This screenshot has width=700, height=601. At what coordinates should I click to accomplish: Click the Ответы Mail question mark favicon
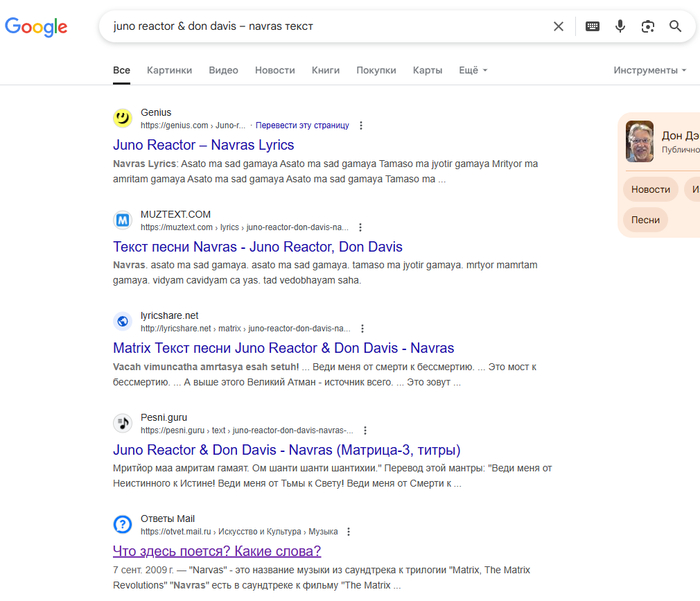[x=122, y=524]
